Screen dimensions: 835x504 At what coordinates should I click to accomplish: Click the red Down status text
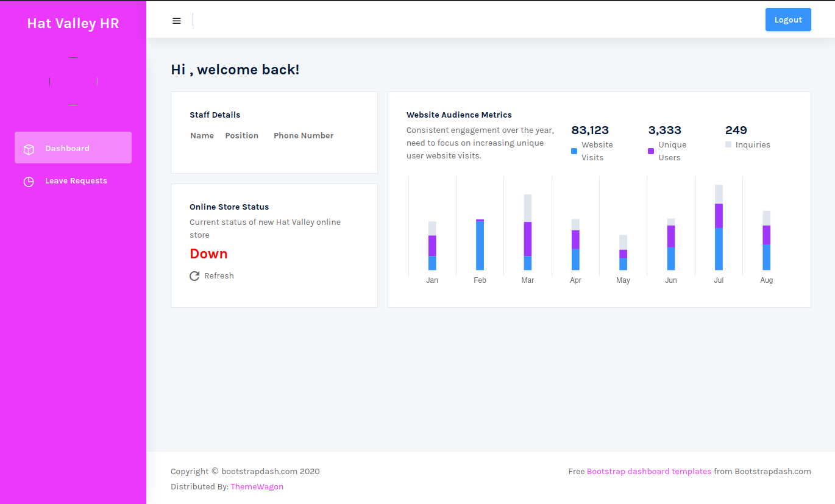click(208, 254)
